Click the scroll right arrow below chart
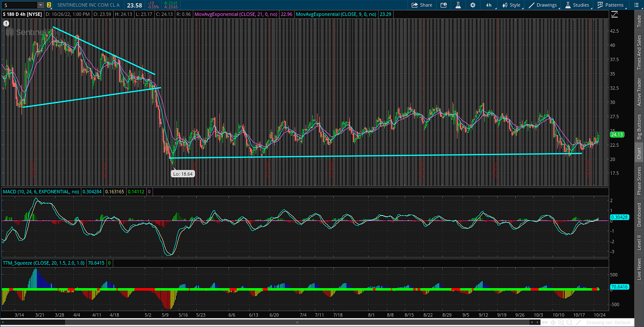Viewport: 644px width, 327px height. (537, 322)
